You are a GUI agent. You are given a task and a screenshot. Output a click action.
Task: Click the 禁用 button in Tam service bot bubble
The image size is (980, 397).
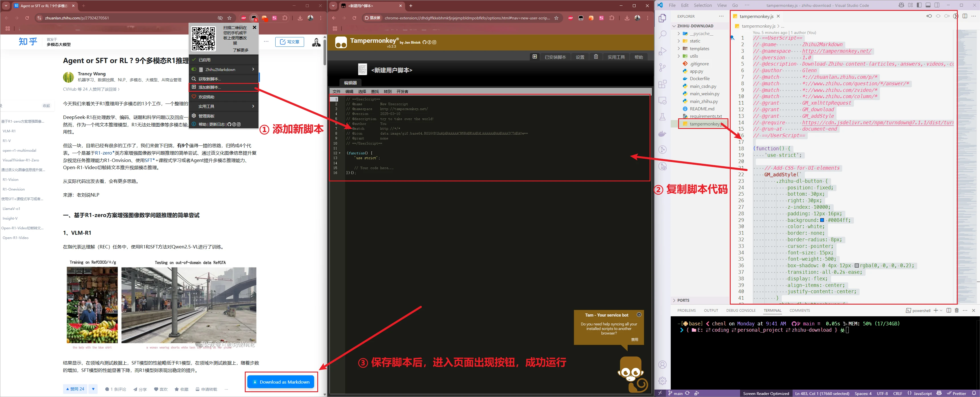(635, 340)
